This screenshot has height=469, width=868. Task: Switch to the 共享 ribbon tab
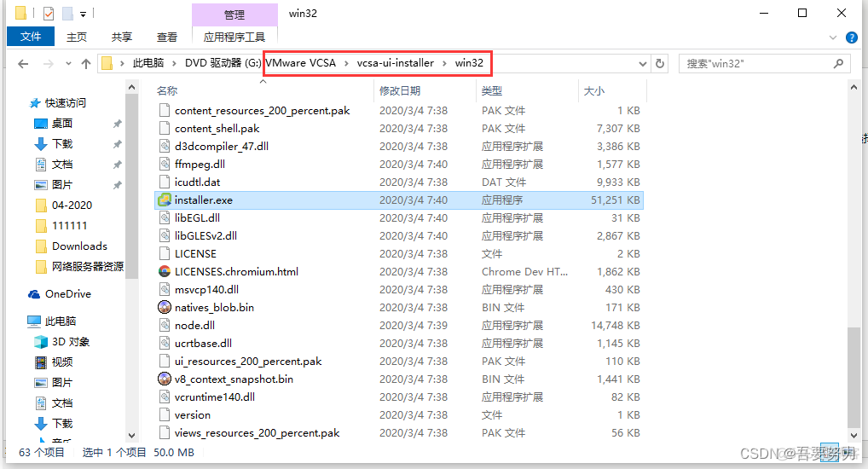pos(121,38)
